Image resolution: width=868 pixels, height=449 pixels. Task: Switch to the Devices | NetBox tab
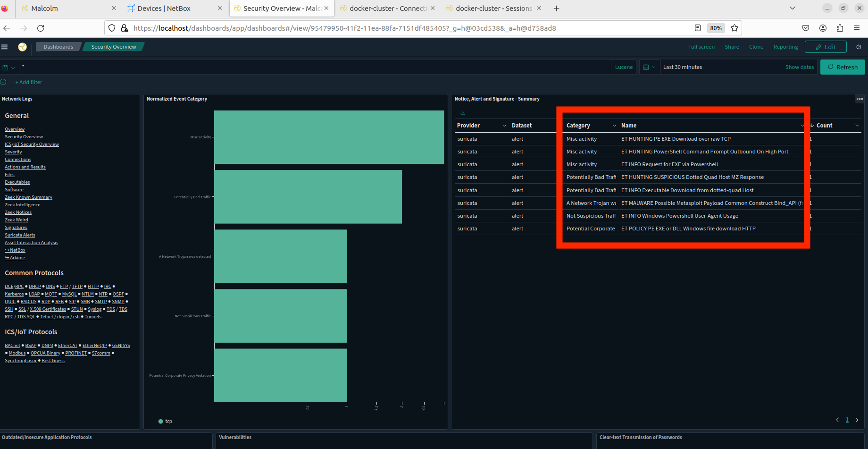[164, 8]
